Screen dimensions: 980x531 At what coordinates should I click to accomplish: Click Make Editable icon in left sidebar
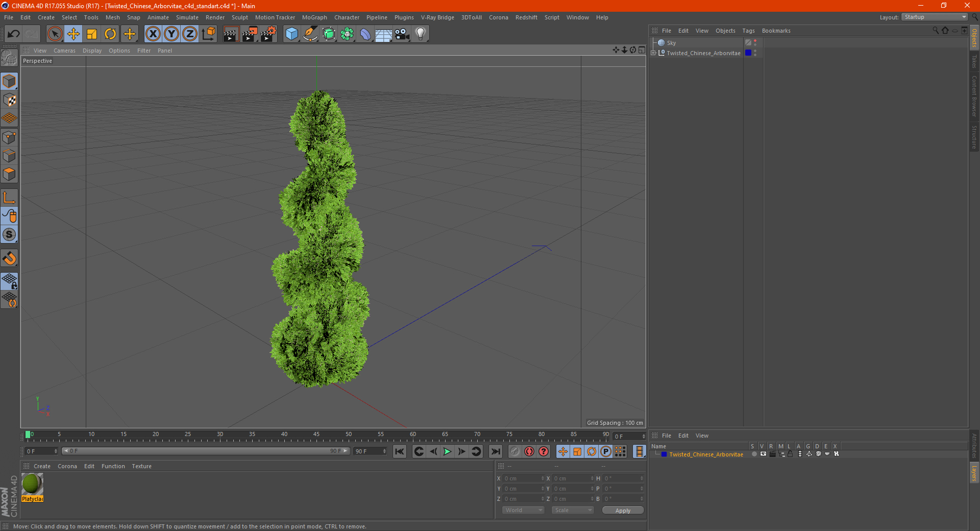pos(9,58)
